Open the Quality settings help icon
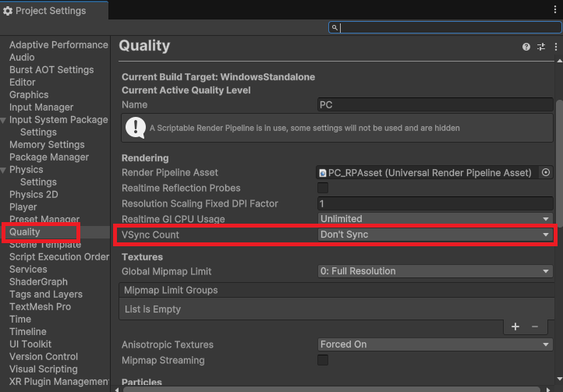The image size is (563, 392). (526, 47)
